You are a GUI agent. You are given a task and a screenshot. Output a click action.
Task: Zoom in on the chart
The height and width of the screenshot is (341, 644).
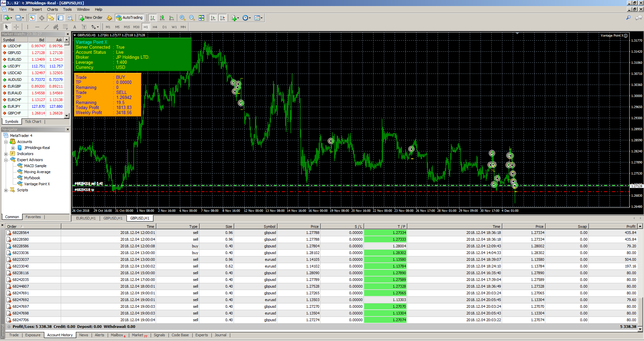(x=182, y=18)
